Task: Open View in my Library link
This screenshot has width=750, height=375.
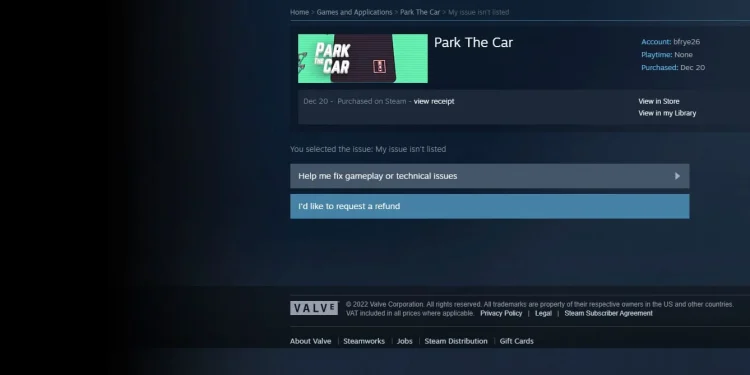Action: (667, 113)
